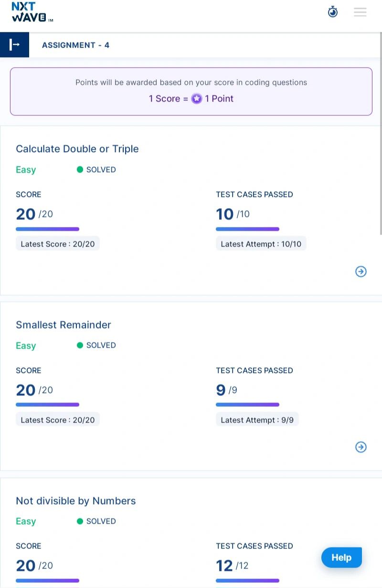Click the Assignment - 4 header title
382x588 pixels.
click(75, 45)
